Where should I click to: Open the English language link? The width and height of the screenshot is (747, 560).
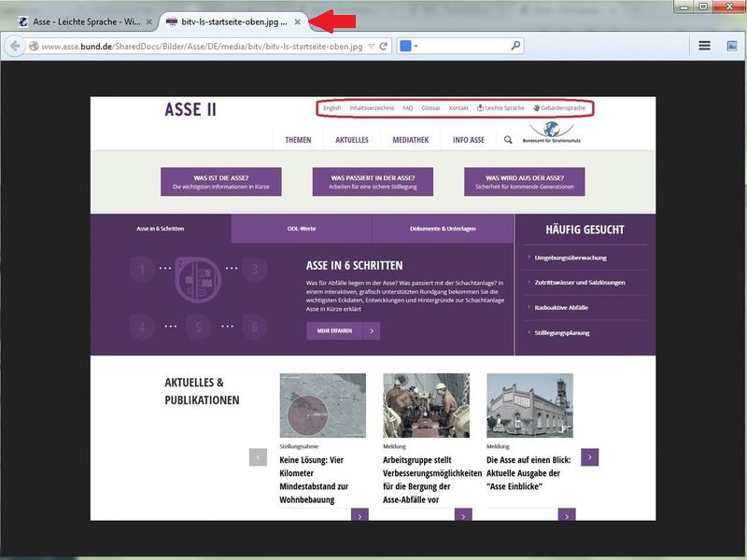(332, 108)
